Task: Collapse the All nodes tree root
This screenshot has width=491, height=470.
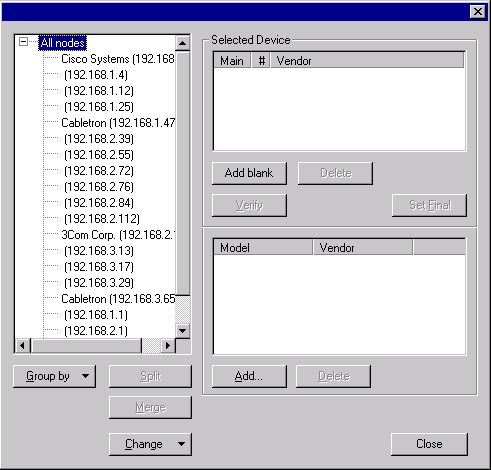Action: click(23, 42)
